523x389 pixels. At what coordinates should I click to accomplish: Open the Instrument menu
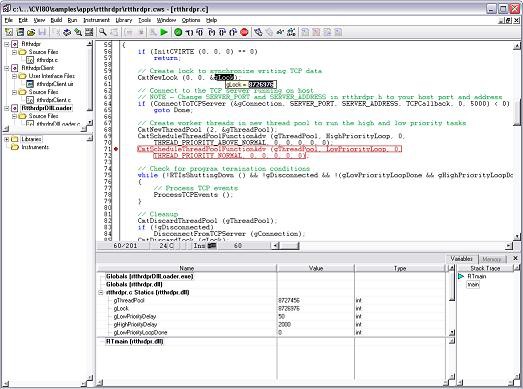tap(96, 20)
